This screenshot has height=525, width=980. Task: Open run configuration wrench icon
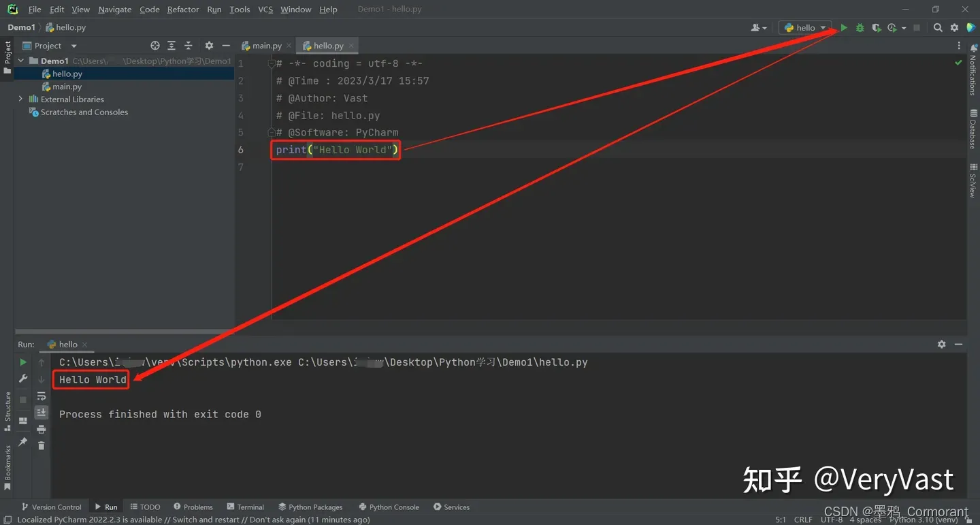point(23,379)
